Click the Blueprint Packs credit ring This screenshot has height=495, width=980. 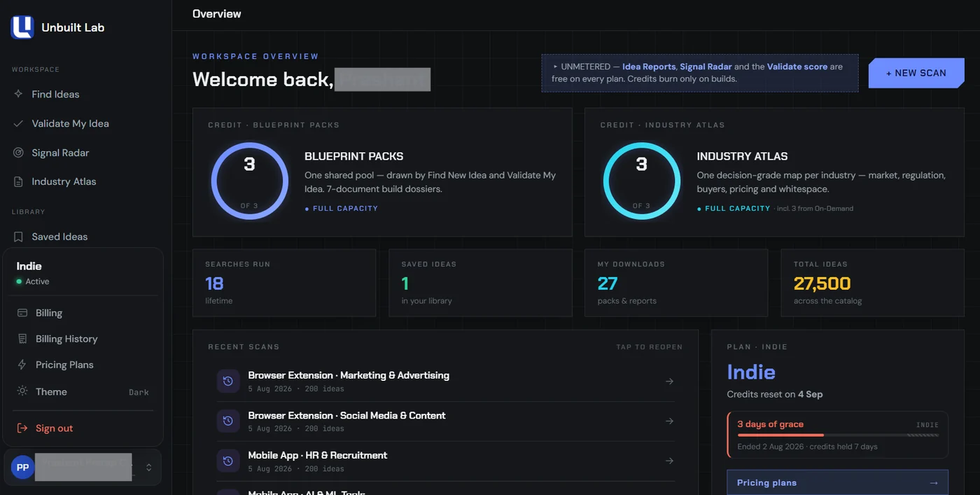249,181
